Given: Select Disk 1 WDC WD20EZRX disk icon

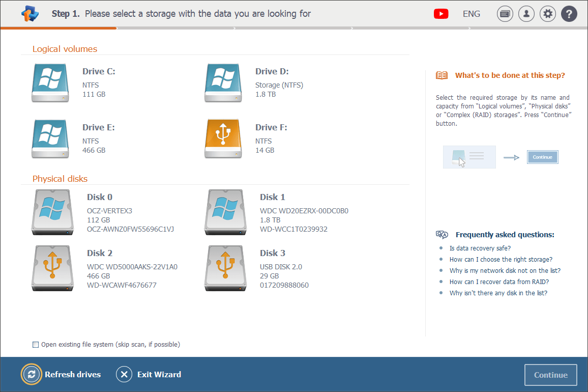Looking at the screenshot, I should click(225, 212).
